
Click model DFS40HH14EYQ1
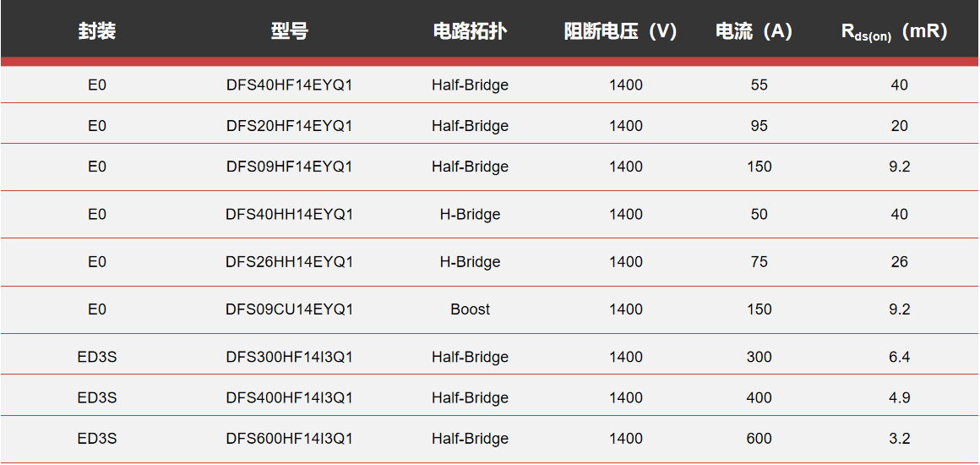click(x=289, y=215)
